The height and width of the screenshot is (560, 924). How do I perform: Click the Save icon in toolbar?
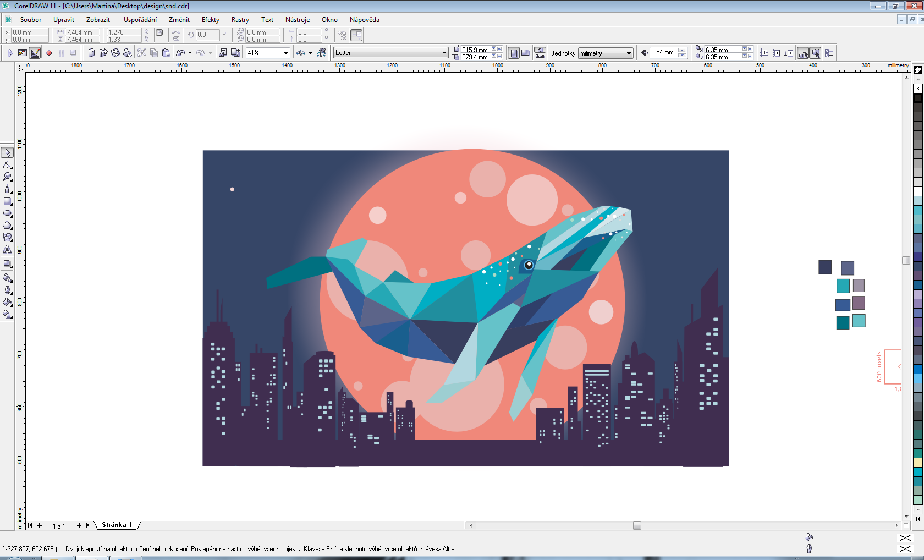(116, 53)
